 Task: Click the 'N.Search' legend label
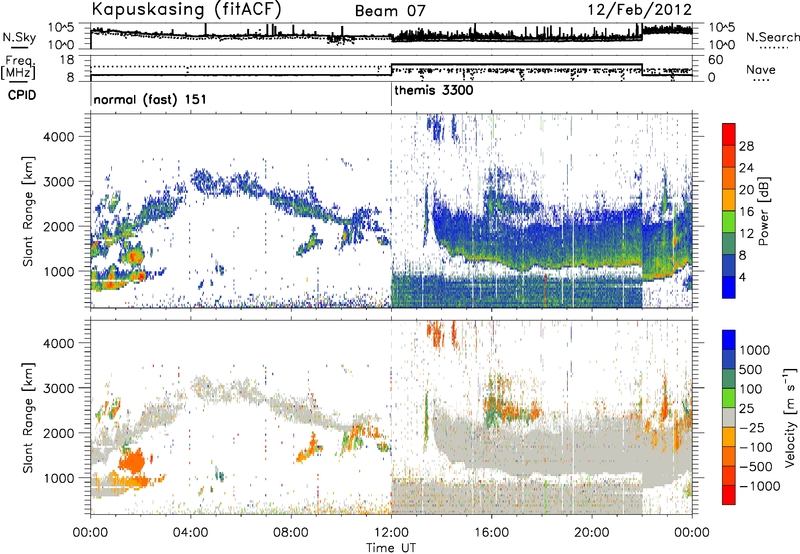[x=772, y=37]
